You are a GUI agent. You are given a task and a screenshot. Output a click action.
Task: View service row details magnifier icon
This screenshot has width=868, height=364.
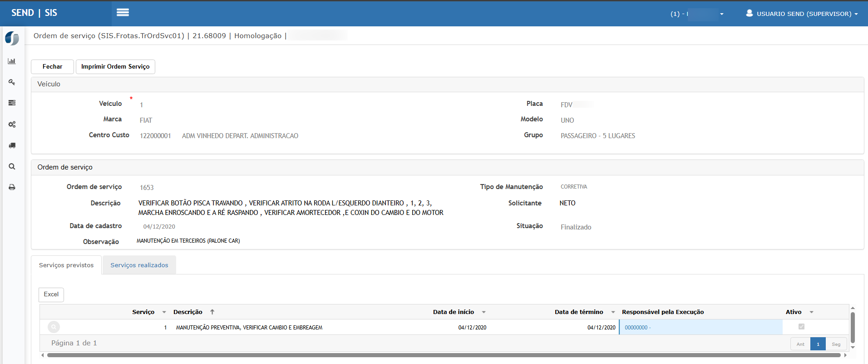(54, 327)
